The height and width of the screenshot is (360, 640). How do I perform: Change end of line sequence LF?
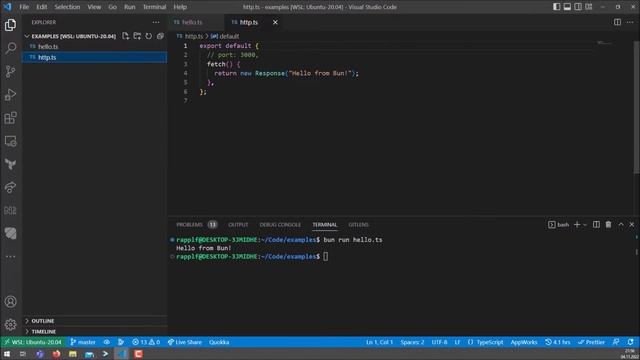click(x=457, y=342)
